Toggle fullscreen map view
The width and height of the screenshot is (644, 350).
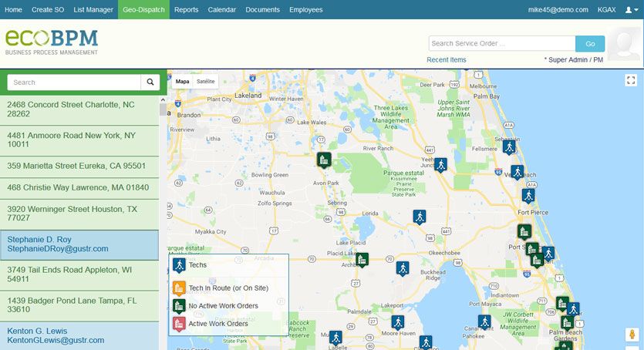click(x=631, y=80)
